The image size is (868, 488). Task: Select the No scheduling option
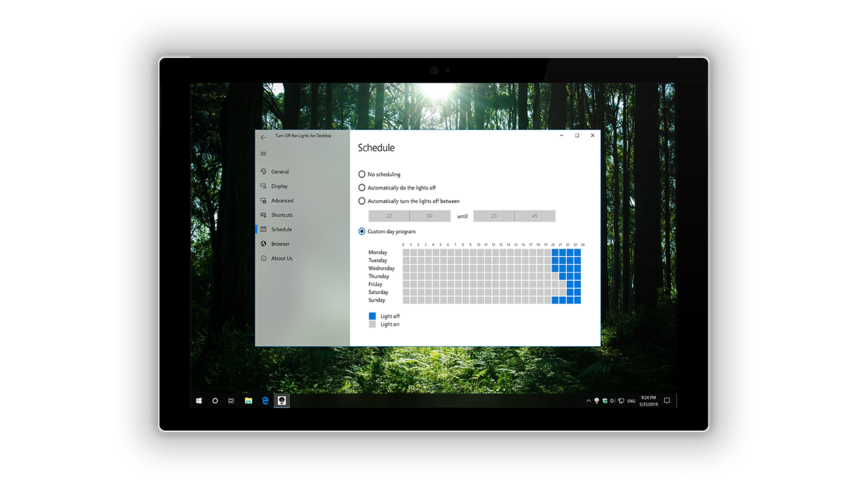point(362,174)
